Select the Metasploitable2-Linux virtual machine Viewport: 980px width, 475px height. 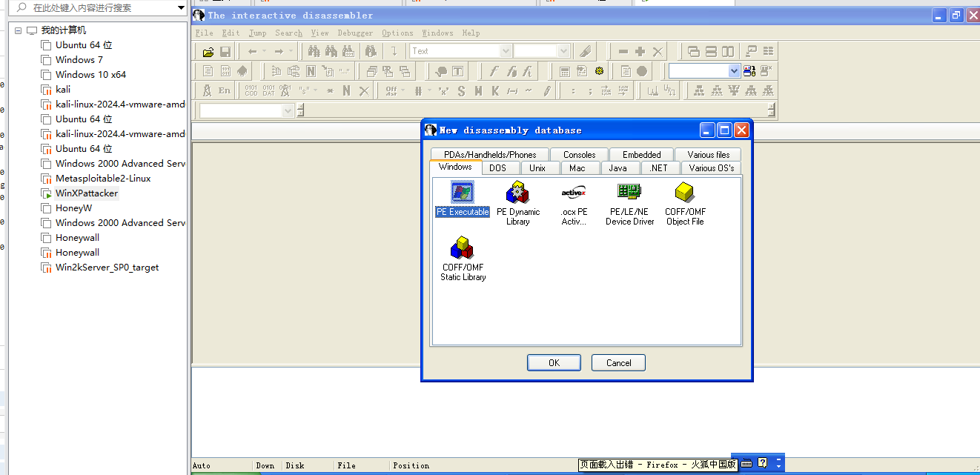[x=103, y=179]
